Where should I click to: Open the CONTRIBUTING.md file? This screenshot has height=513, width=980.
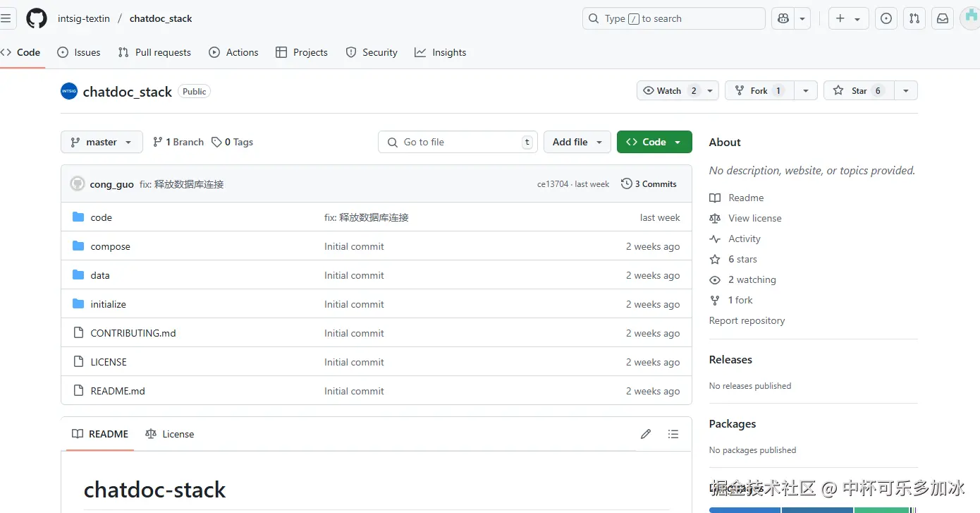click(x=133, y=333)
